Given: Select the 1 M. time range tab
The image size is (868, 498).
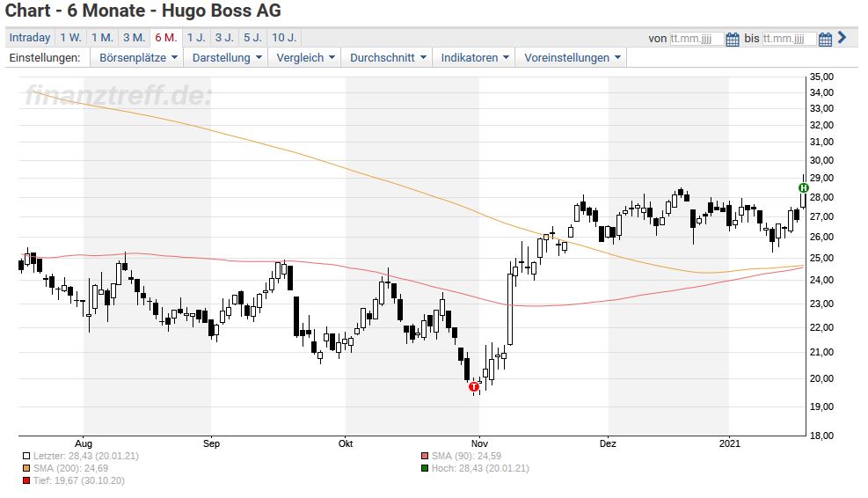Looking at the screenshot, I should tap(102, 38).
